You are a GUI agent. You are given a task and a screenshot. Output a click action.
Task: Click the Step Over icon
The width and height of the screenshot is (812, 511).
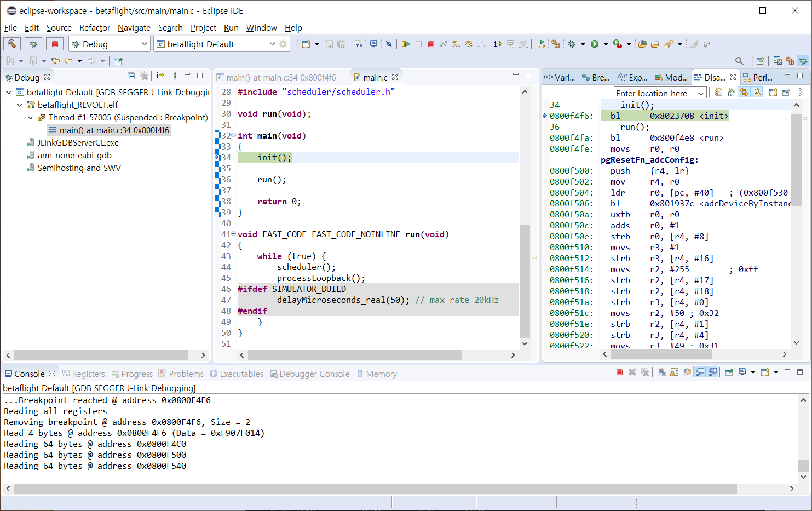click(x=469, y=44)
